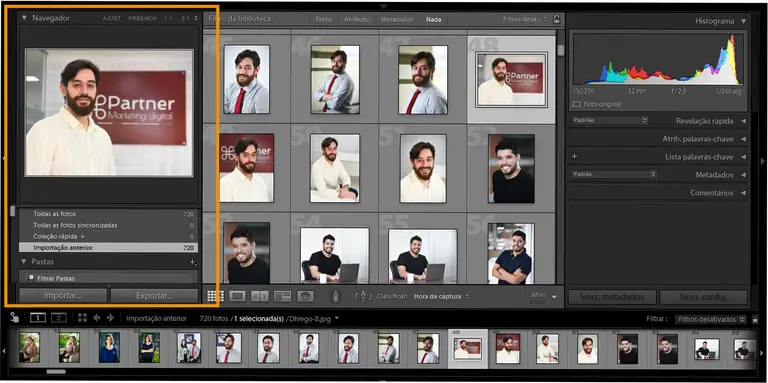The image size is (768, 383).
Task: Go back with left arrow in filmstrip bar
Action: click(96, 318)
